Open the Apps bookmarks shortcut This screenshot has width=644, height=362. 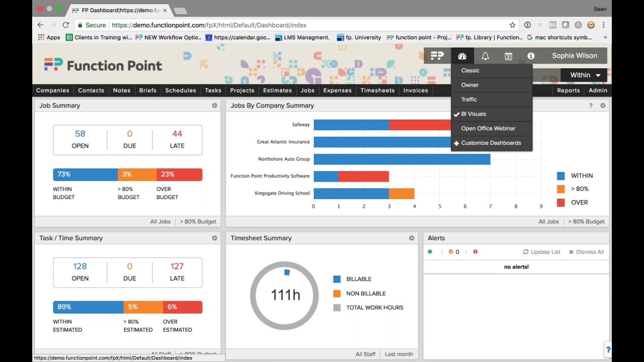(49, 37)
